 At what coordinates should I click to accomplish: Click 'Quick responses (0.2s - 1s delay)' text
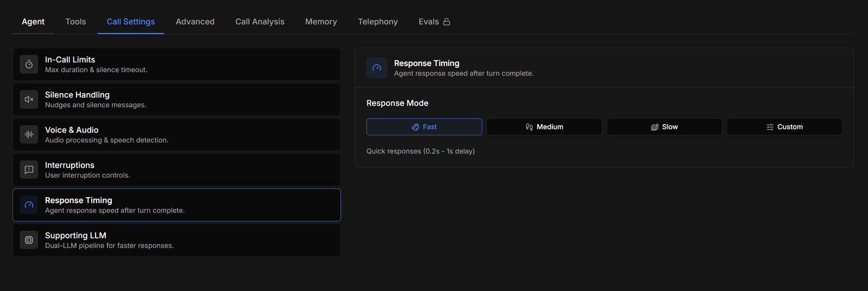click(420, 151)
